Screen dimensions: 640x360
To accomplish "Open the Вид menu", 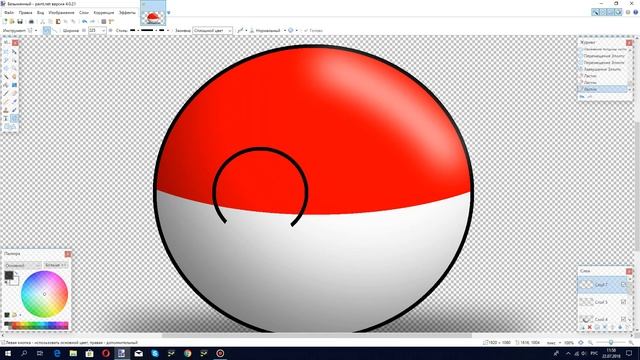I will 40,13.
